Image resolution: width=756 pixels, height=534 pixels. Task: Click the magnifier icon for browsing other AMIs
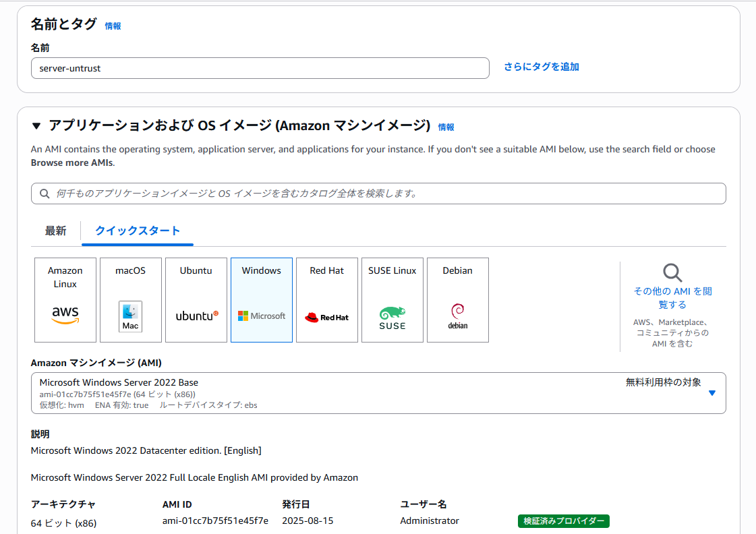[x=672, y=272]
